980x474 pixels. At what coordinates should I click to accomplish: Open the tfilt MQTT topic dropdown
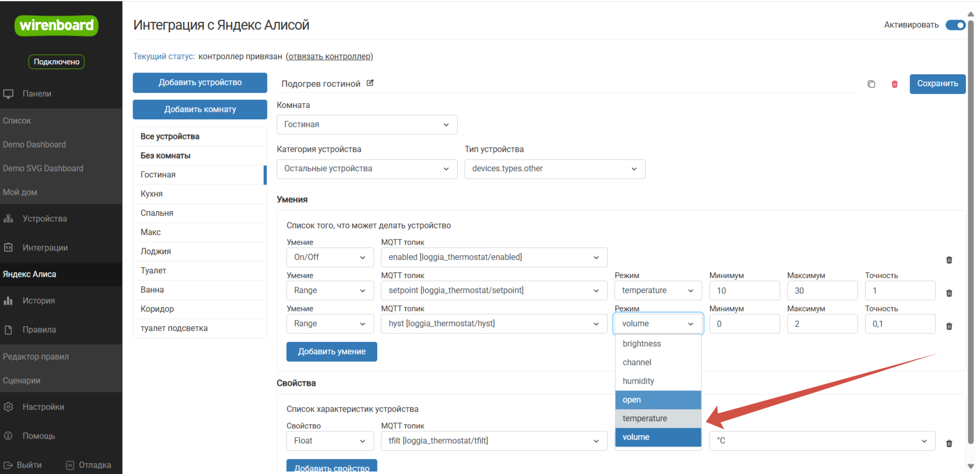(x=494, y=441)
